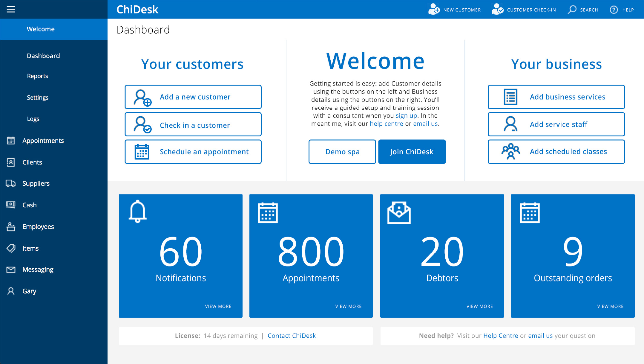The width and height of the screenshot is (644, 364).
Task: Open Dashboard from the sidebar
Action: coord(43,56)
